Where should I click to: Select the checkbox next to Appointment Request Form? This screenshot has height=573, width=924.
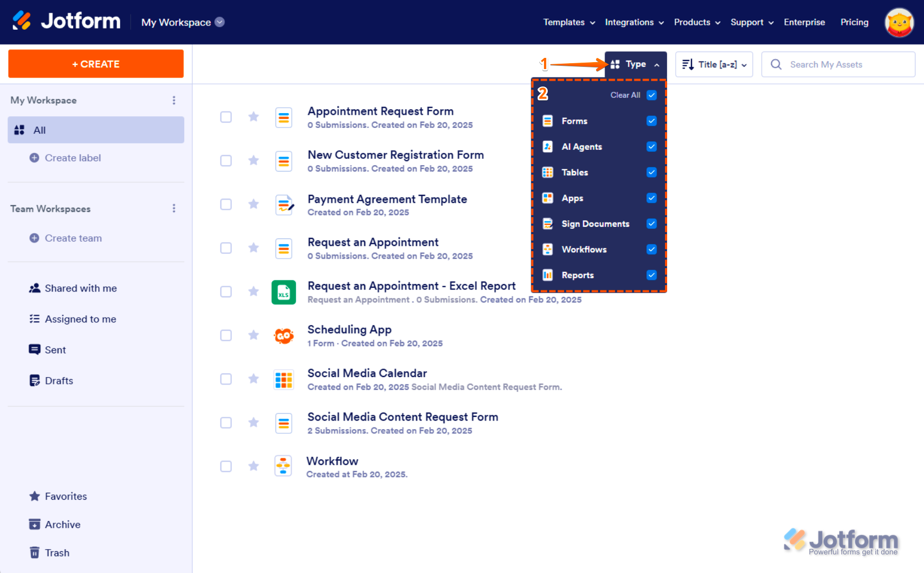tap(226, 117)
